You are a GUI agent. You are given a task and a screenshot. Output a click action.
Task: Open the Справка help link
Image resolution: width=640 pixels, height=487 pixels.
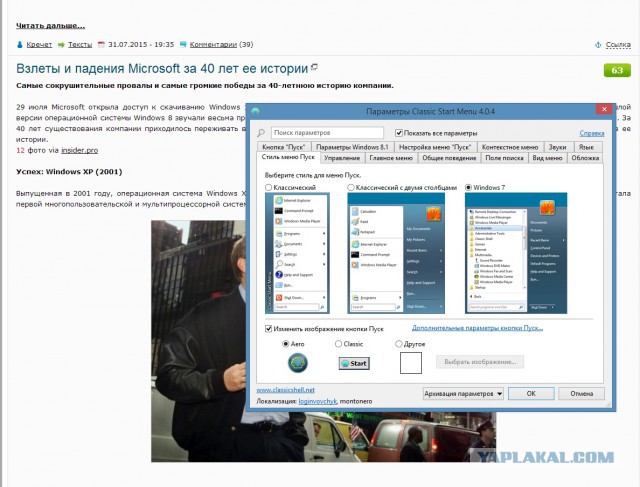click(x=592, y=133)
